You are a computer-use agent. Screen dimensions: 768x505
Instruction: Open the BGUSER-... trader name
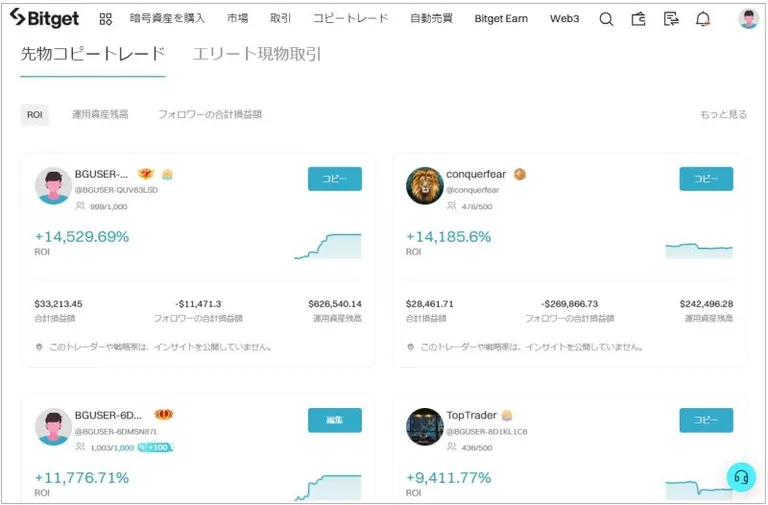pos(101,174)
